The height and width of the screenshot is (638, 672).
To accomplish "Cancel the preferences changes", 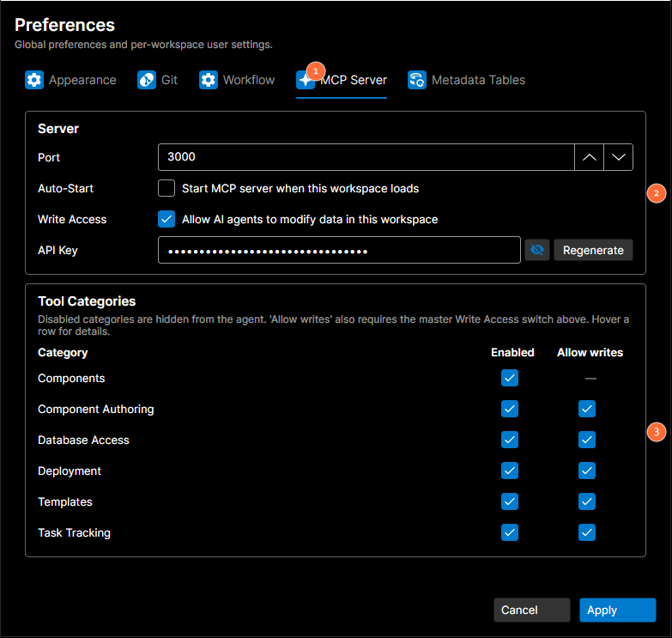I will pos(532,610).
